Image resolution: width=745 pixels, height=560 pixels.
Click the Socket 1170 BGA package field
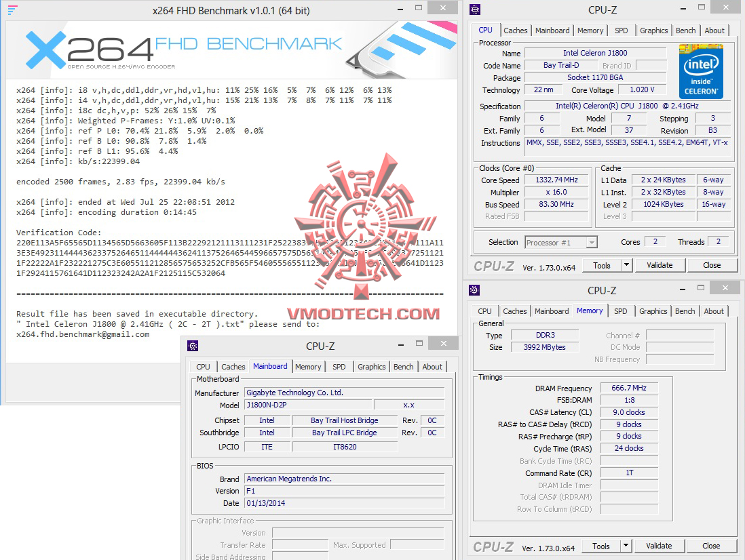(x=595, y=77)
